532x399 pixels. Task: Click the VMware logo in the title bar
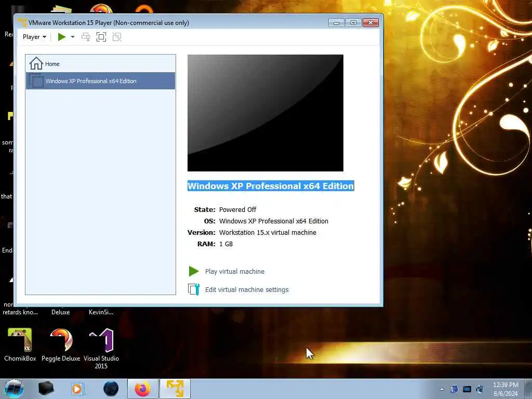22,22
